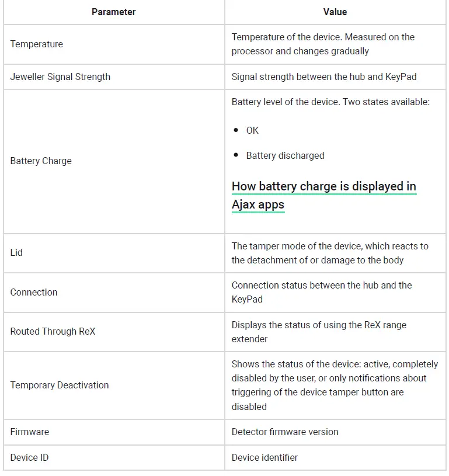
Task: Click the tamper mode description text
Action: coord(330,253)
